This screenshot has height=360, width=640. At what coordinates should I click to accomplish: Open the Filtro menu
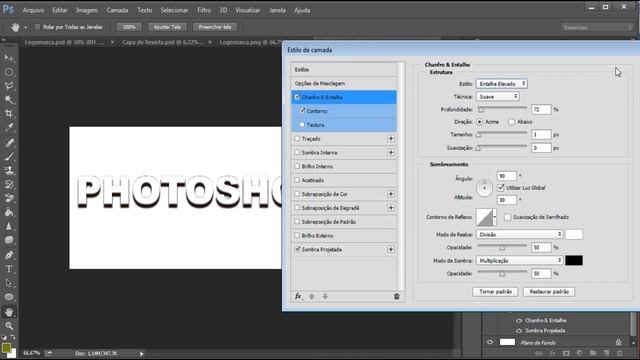204,10
